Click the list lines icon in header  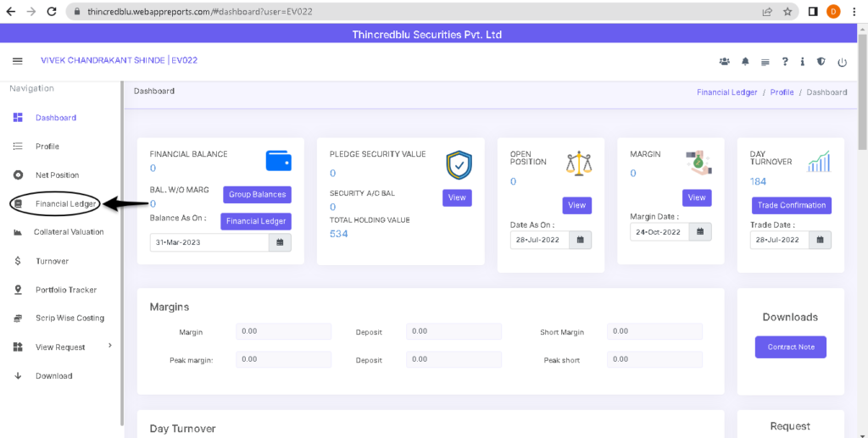[765, 62]
